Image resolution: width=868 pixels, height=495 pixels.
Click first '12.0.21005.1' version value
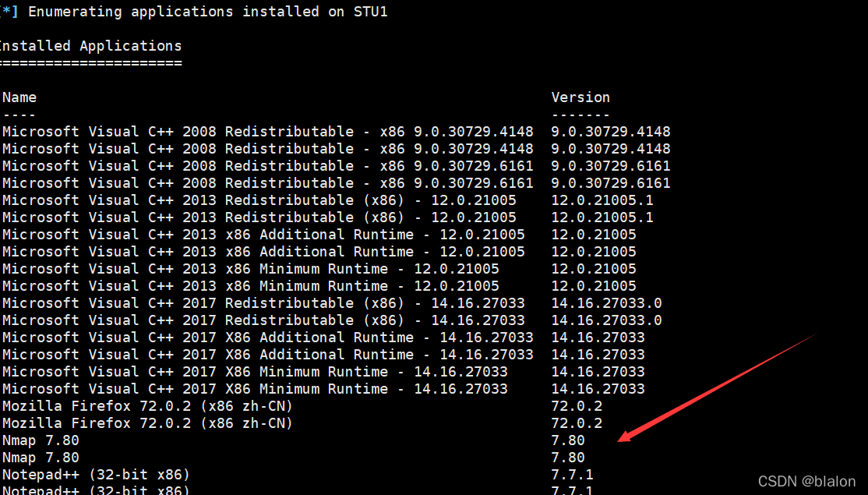coord(602,200)
